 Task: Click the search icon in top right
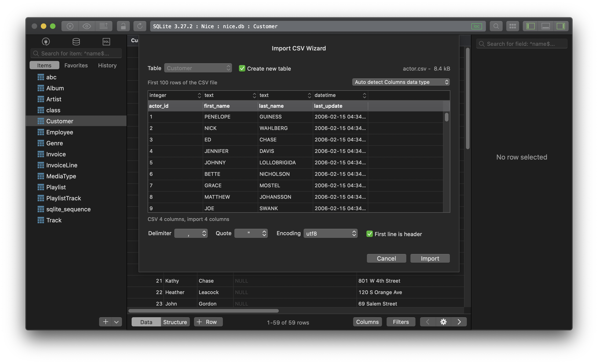[496, 26]
